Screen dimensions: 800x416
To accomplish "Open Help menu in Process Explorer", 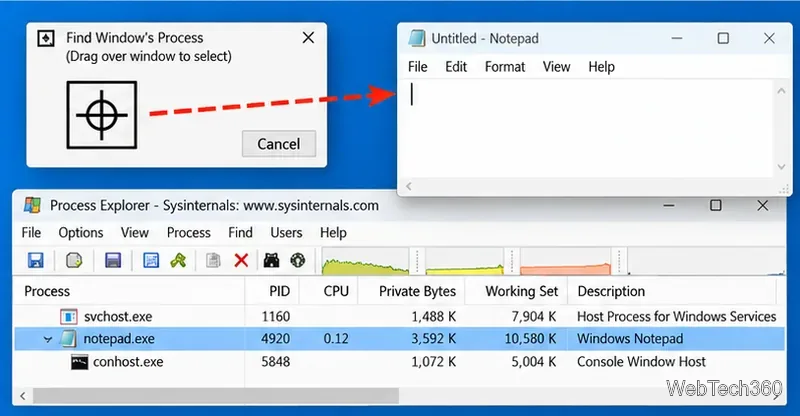I will coord(333,233).
